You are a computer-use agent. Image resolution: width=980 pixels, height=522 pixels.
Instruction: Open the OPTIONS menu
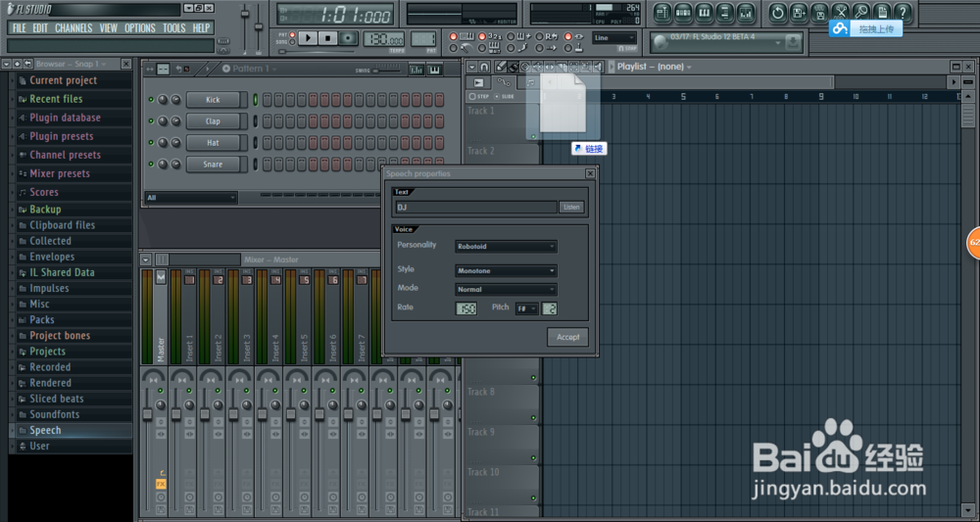pos(140,28)
